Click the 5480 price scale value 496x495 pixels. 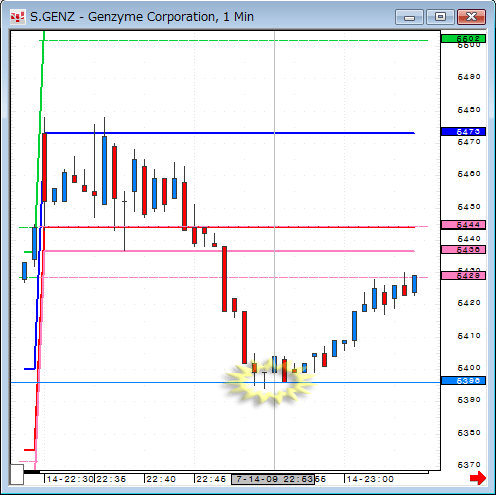click(469, 110)
